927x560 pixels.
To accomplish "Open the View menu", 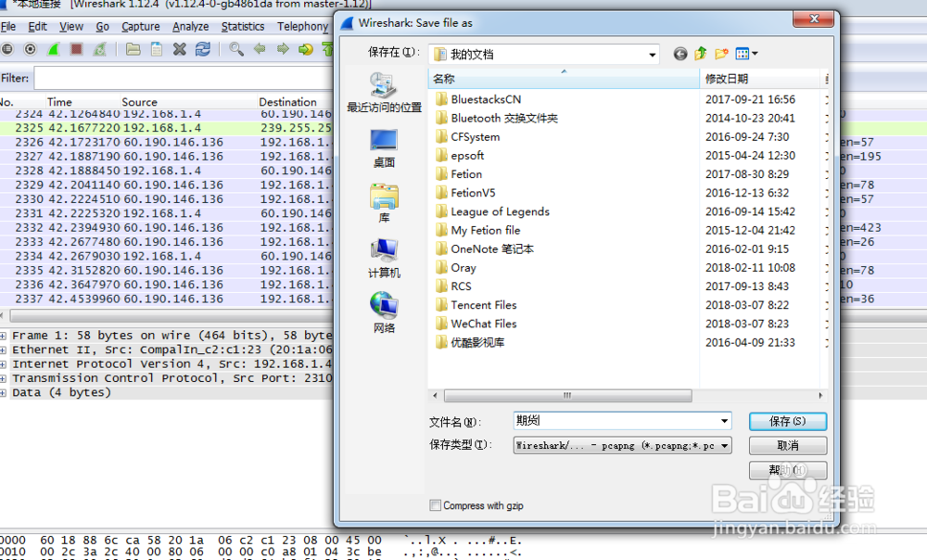I will point(71,27).
